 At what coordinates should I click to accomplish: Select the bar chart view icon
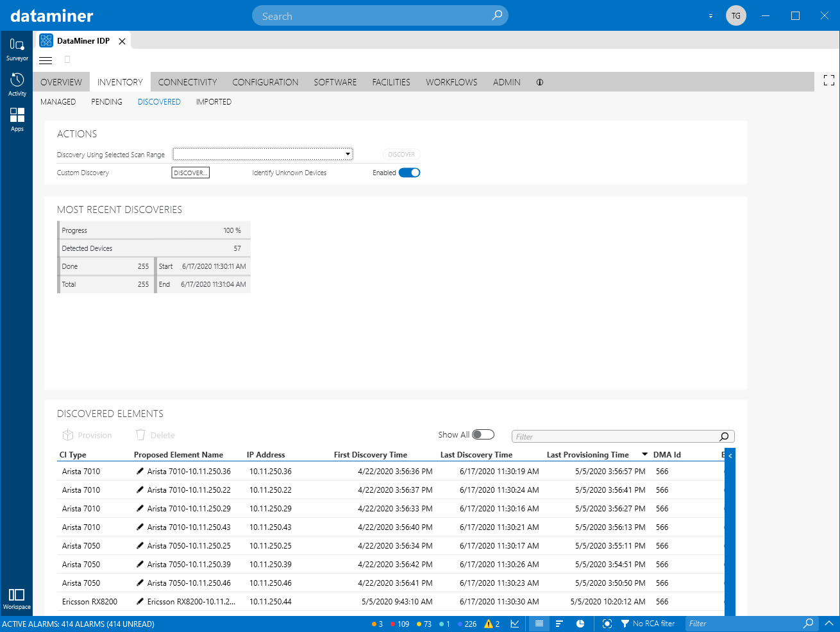tap(559, 624)
